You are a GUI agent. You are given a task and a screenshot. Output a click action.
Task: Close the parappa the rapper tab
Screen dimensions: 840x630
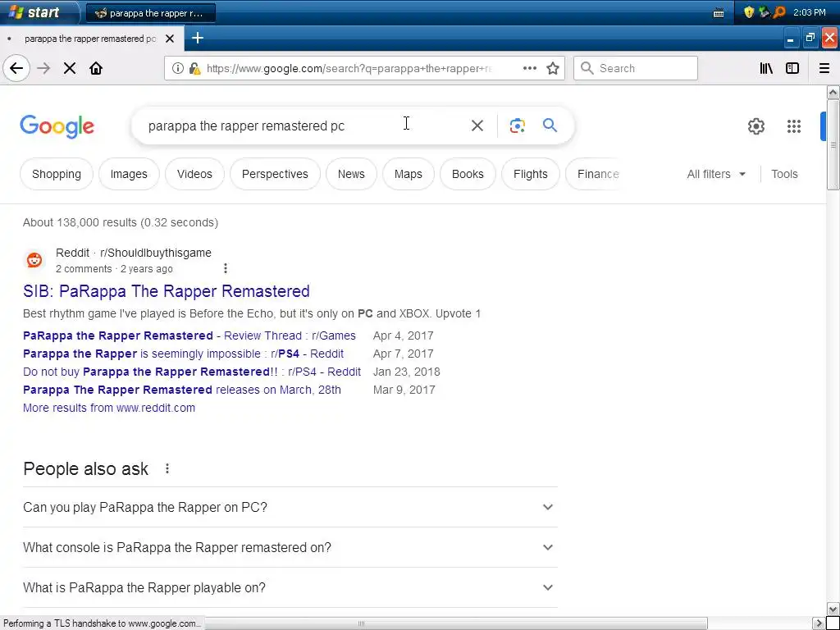coord(170,39)
